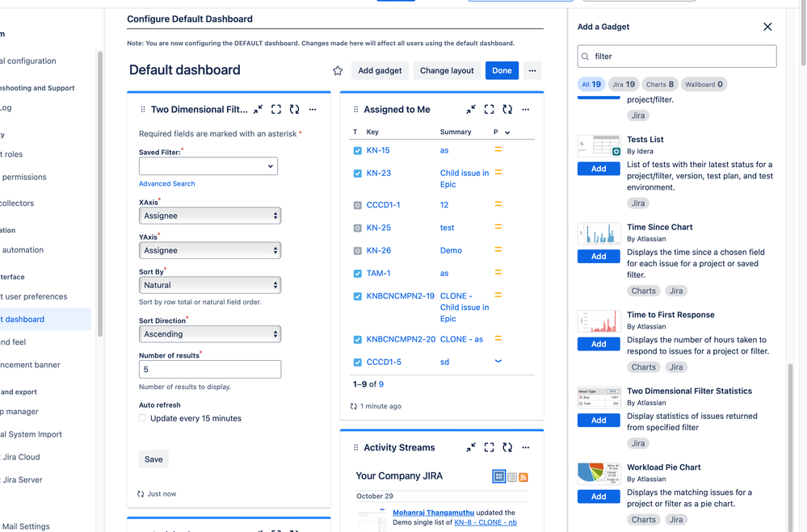Refresh the Two Dimensional Filter gadget
The image size is (807, 532).
pos(294,109)
